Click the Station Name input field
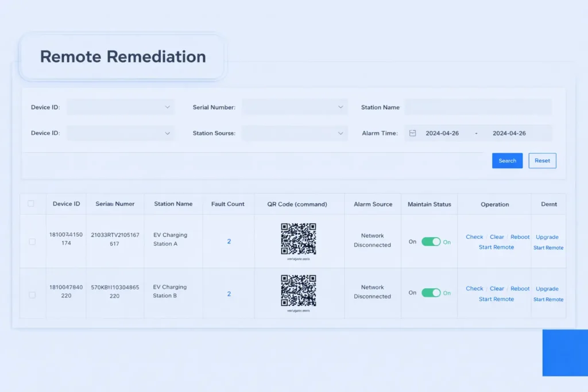Viewport: 588px width, 392px height. tap(478, 107)
